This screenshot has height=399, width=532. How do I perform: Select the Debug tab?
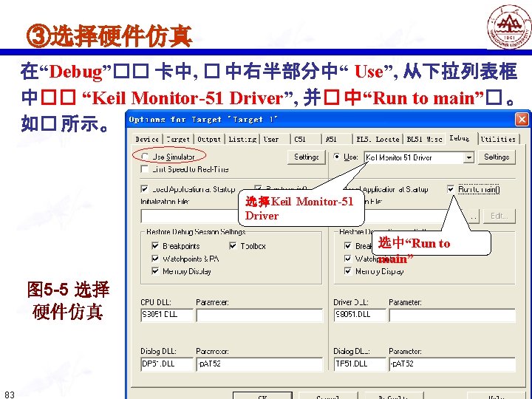click(460, 138)
